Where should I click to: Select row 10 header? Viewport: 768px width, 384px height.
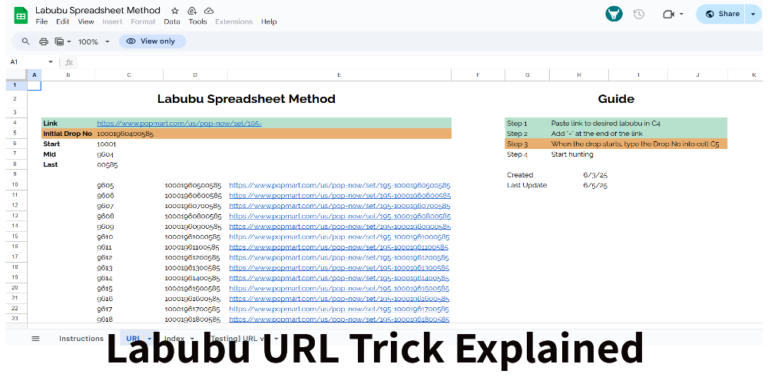tap(15, 185)
